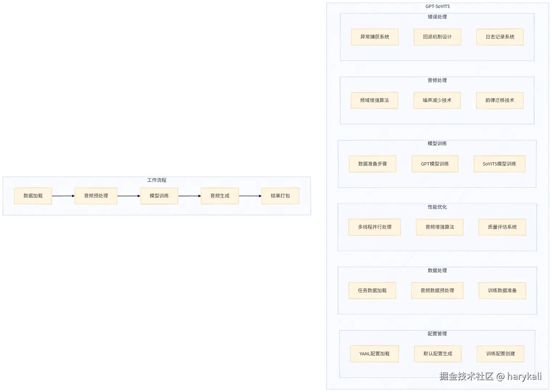The width and height of the screenshot is (552, 392).
Task: Click the 任务数据加载 box
Action: pos(372,291)
